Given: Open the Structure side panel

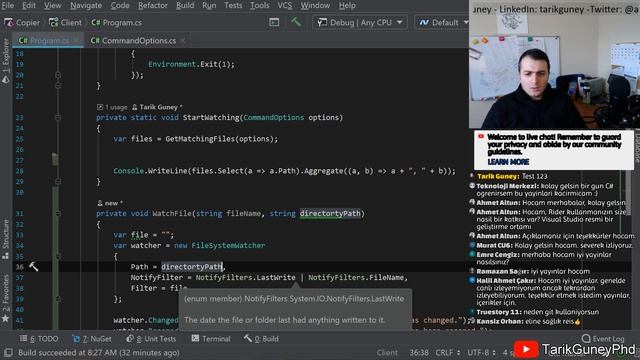Looking at the screenshot, I should coord(6,239).
